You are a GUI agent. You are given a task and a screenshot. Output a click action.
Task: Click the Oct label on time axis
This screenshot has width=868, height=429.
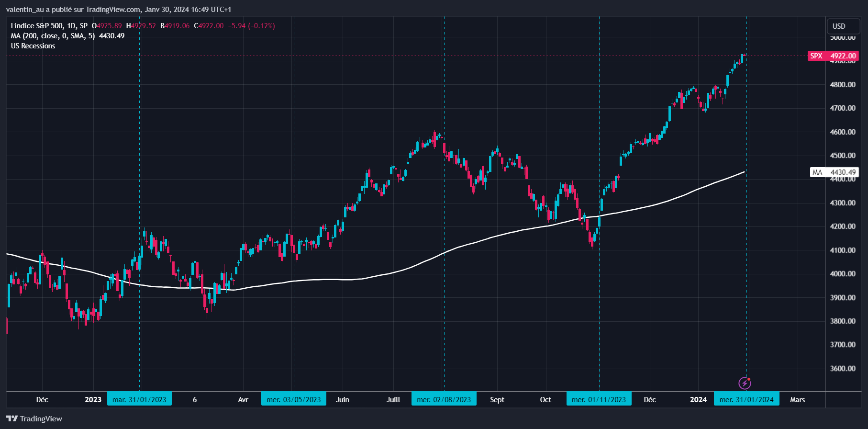(545, 399)
